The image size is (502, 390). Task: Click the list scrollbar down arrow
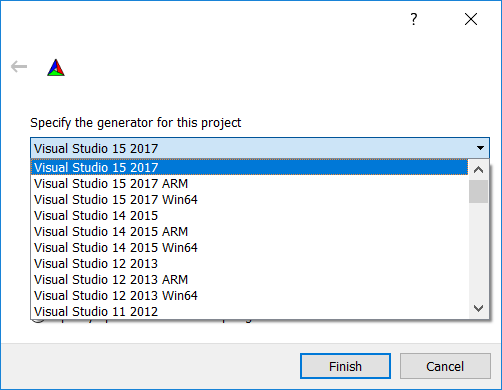pos(478,308)
